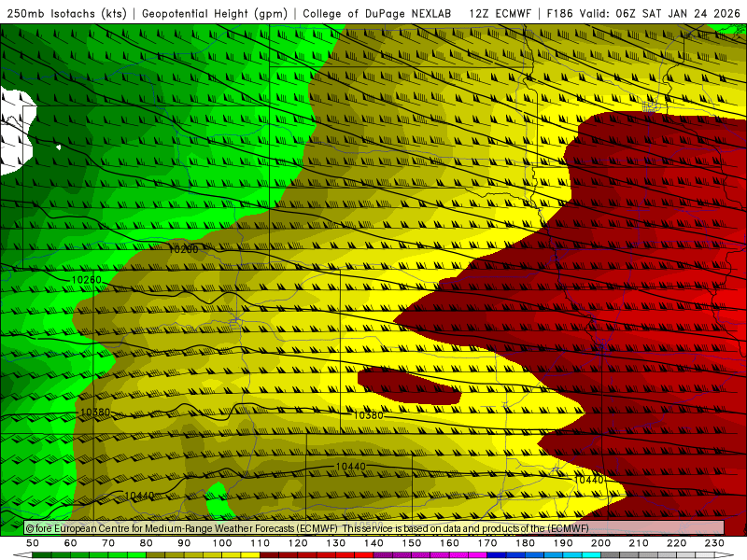
Task: Click the 200 knot colorbar label
Action: point(601,543)
